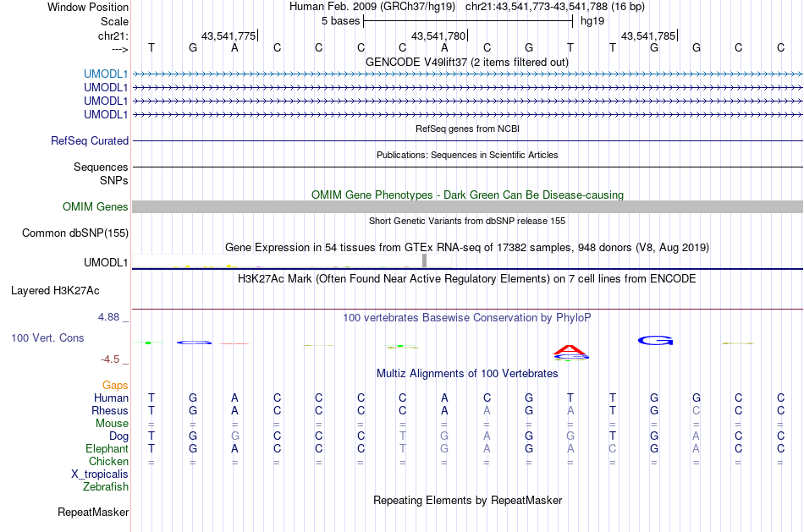Click the Window Position label
The image size is (804, 532).
coord(88,7)
